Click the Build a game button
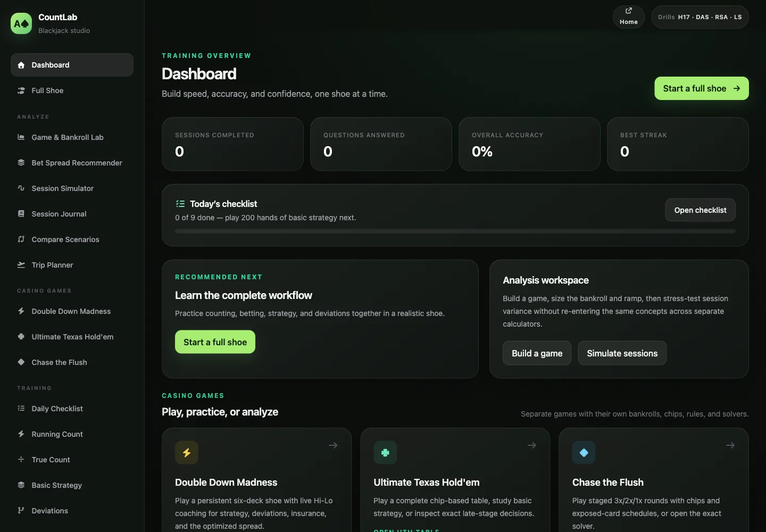The width and height of the screenshot is (766, 532). pos(537,353)
